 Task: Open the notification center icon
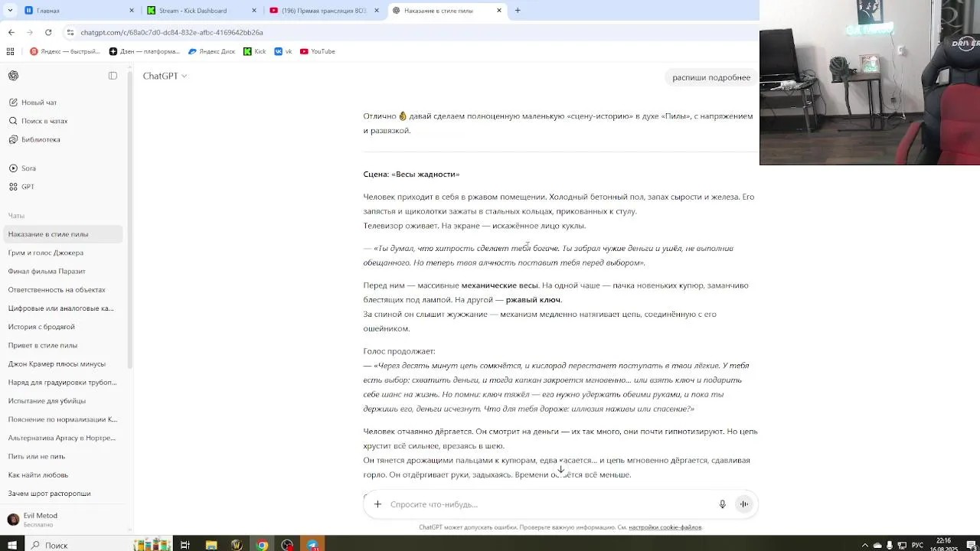pyautogui.click(x=971, y=545)
